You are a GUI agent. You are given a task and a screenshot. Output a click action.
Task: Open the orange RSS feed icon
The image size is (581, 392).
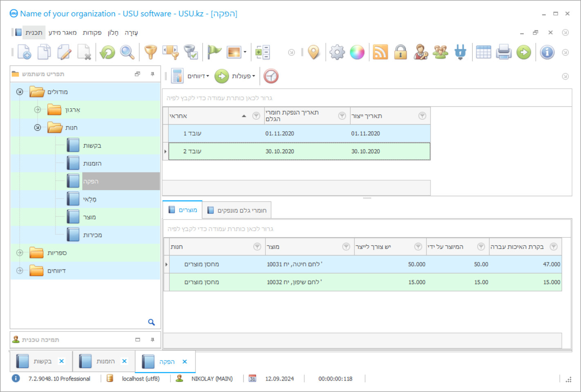click(x=380, y=52)
